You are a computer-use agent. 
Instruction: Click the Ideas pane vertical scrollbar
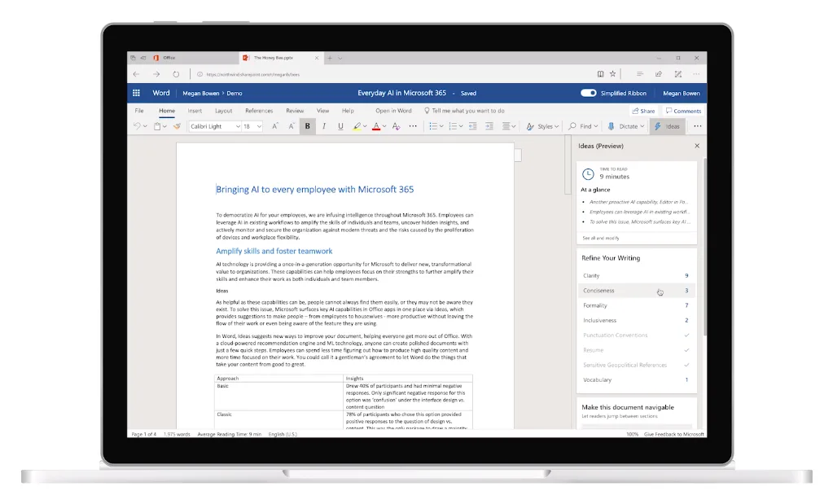click(x=705, y=247)
